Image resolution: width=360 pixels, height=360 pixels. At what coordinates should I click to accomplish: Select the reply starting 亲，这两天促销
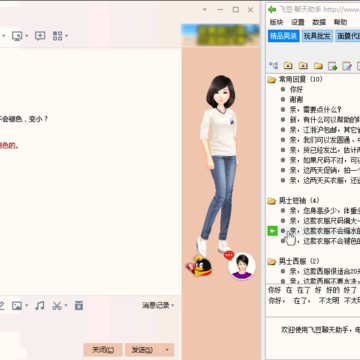click(325, 170)
